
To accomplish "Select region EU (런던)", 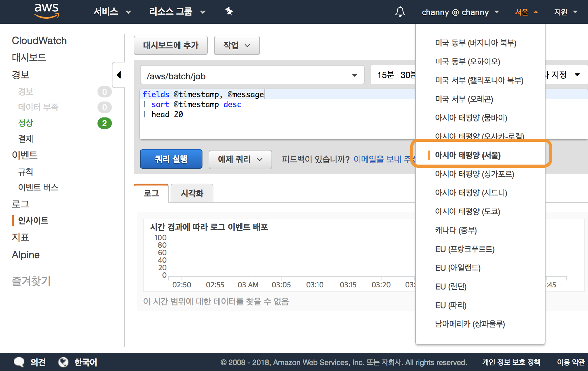I will pyautogui.click(x=451, y=286).
